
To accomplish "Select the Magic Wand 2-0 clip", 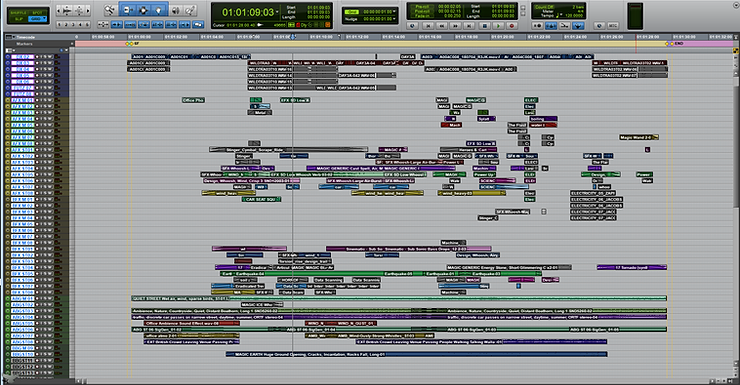I will click(x=639, y=137).
